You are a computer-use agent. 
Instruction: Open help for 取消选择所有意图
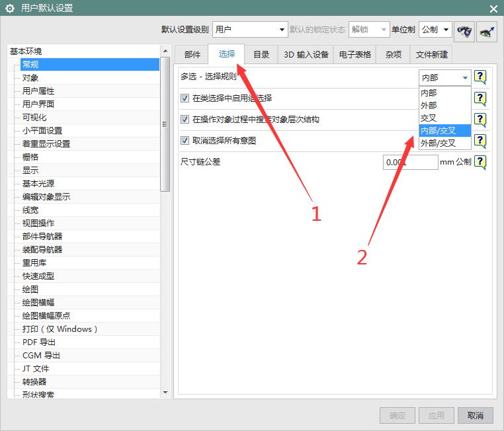480,141
